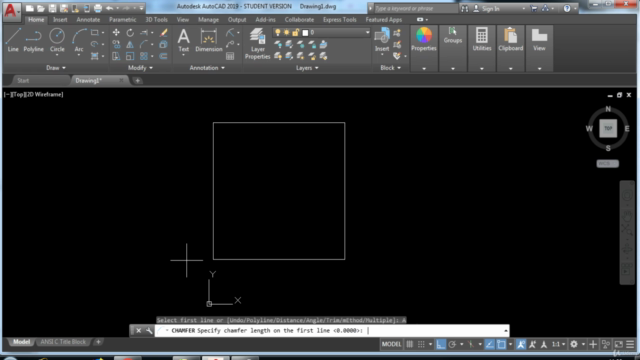Click the Rectangle tool icon

coord(95,32)
